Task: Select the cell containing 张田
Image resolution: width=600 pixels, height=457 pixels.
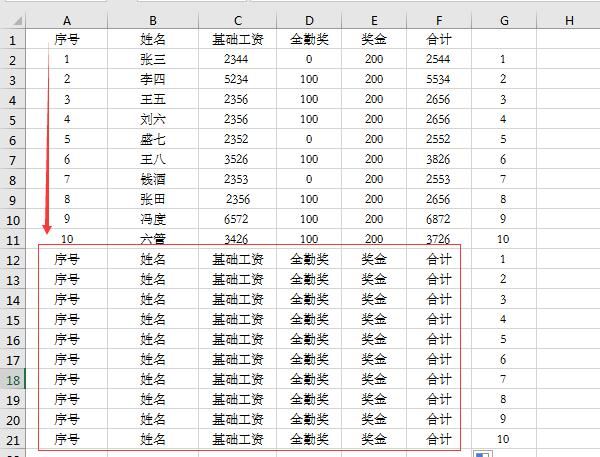Action: pos(153,199)
